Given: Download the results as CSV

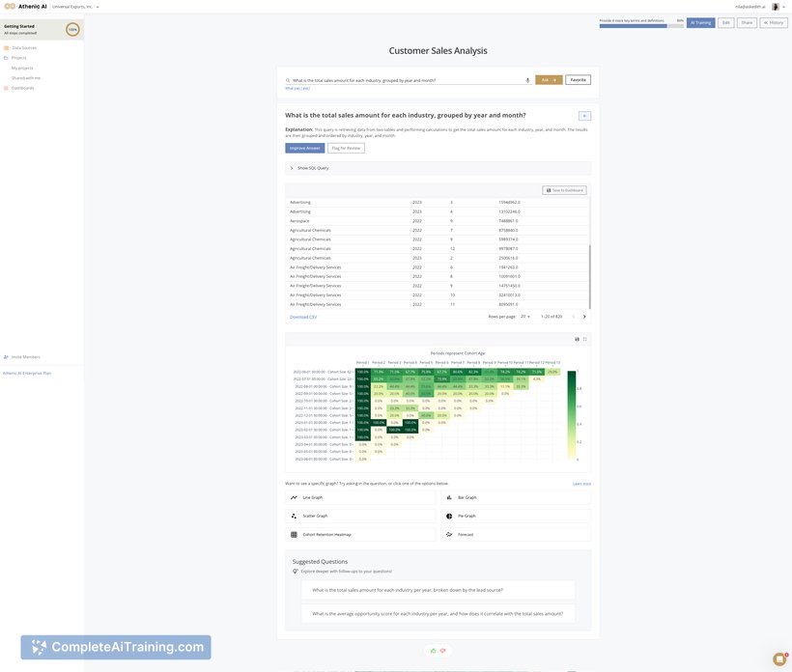Looking at the screenshot, I should pyautogui.click(x=303, y=317).
